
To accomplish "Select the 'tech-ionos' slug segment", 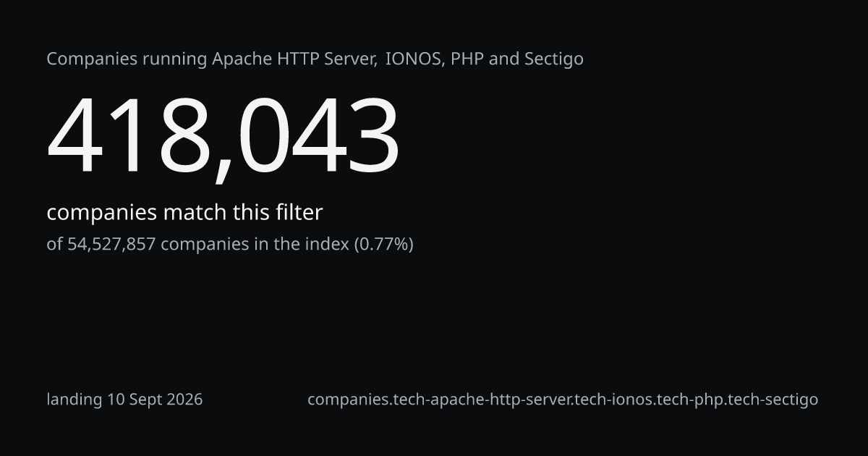I will coord(612,400).
